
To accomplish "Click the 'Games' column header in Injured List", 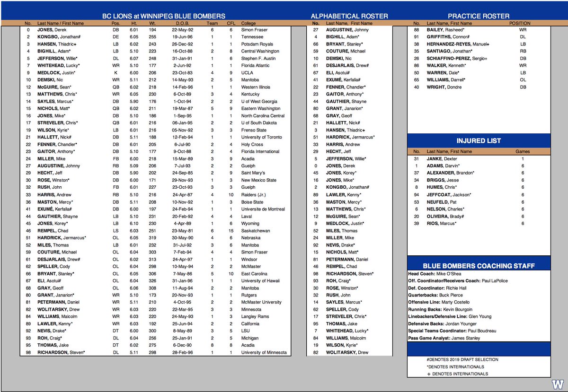I will 523,151.
